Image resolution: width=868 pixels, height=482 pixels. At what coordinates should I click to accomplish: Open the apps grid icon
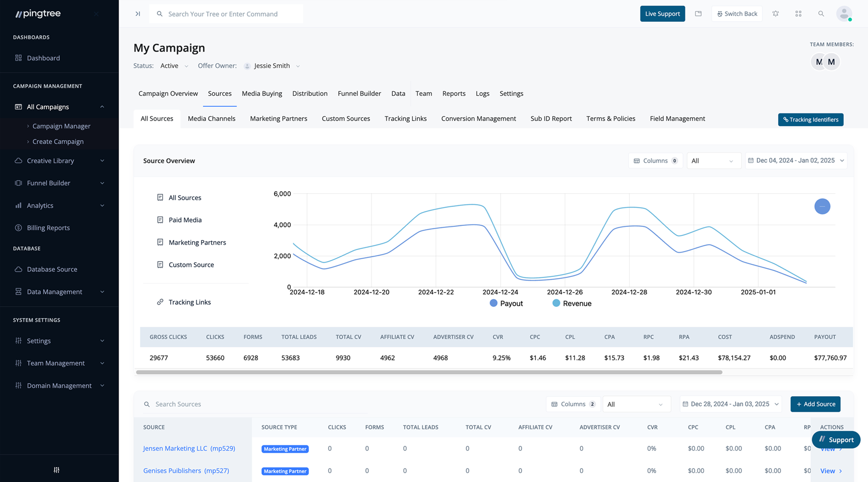[798, 14]
